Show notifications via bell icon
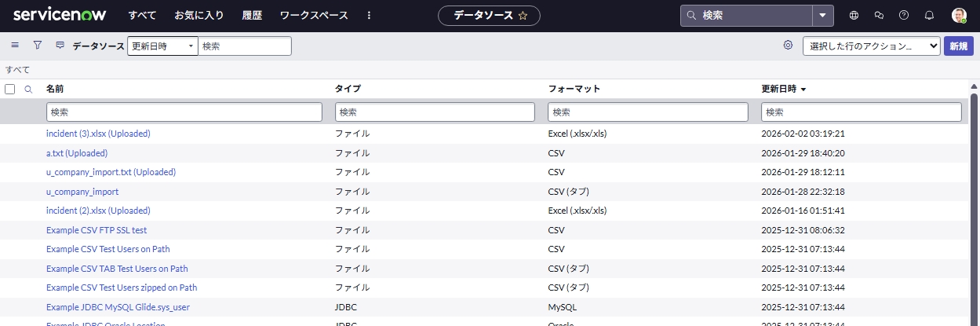 coord(929,15)
